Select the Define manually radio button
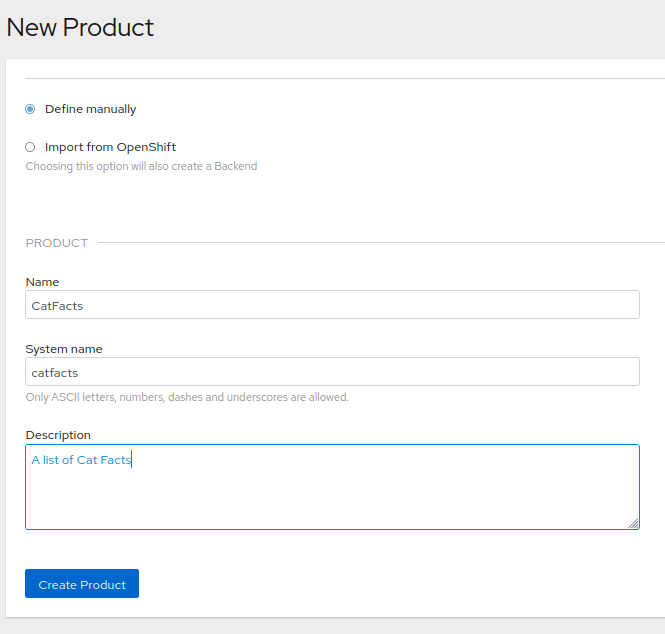The height and width of the screenshot is (634, 665). (x=30, y=109)
